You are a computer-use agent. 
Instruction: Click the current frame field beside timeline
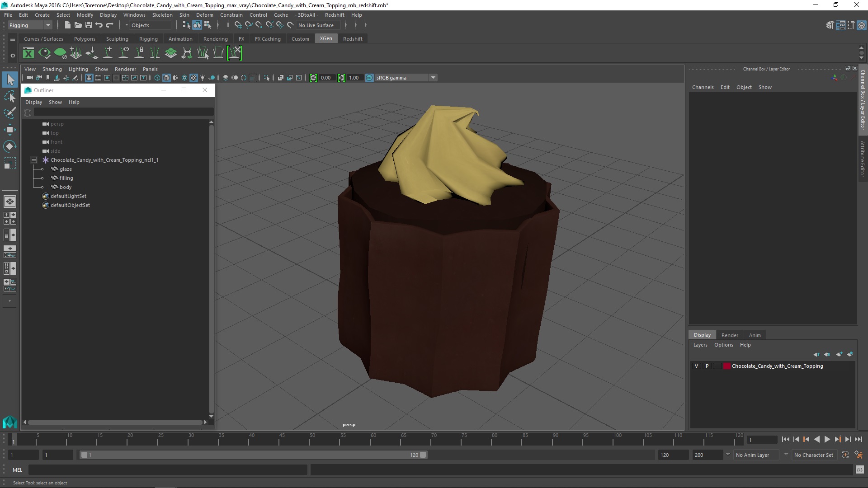[762, 440]
